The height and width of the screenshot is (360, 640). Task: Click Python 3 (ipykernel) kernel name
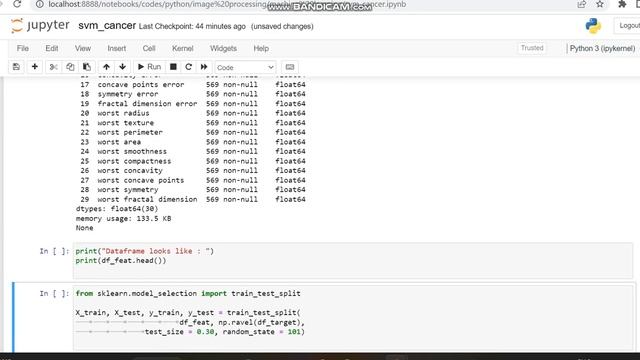pos(602,48)
